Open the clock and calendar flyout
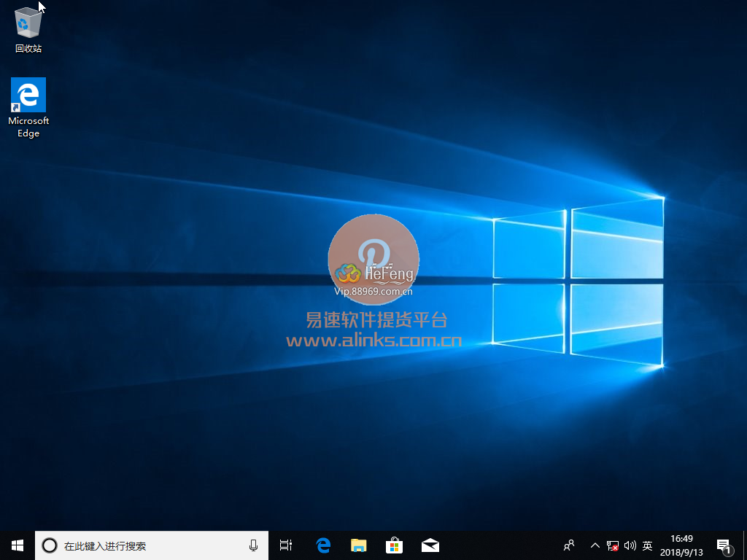The height and width of the screenshot is (560, 747). click(x=682, y=545)
